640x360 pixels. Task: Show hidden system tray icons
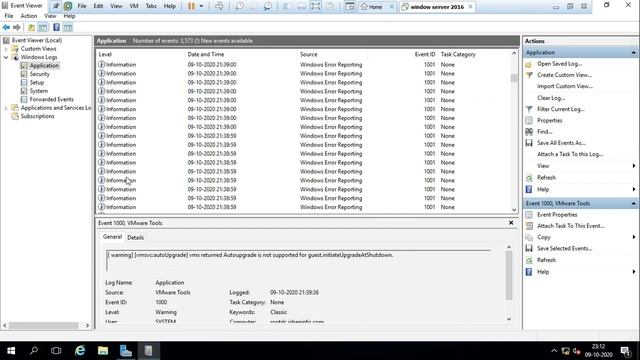coord(554,351)
